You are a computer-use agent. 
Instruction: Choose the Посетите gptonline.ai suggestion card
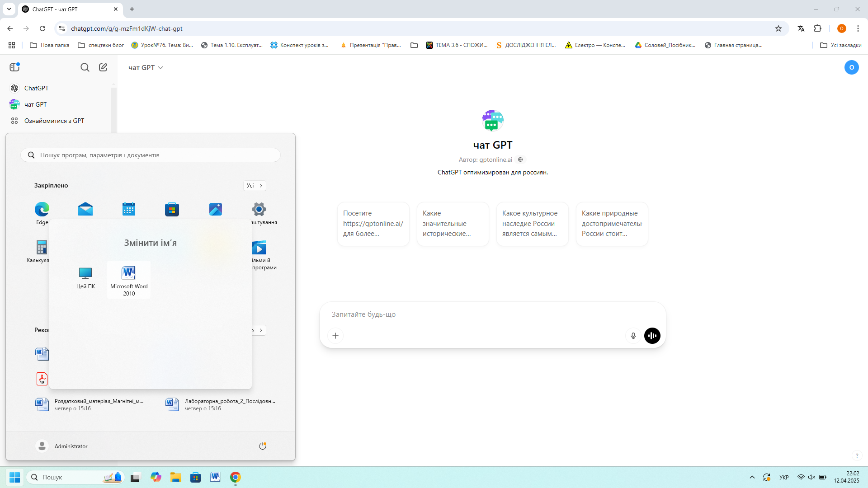point(373,224)
